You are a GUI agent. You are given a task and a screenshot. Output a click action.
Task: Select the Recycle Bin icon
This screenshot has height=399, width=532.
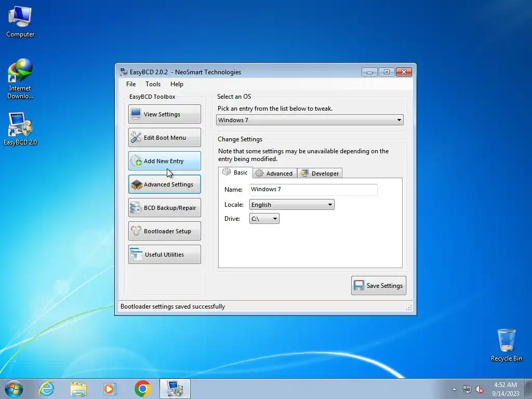506,345
